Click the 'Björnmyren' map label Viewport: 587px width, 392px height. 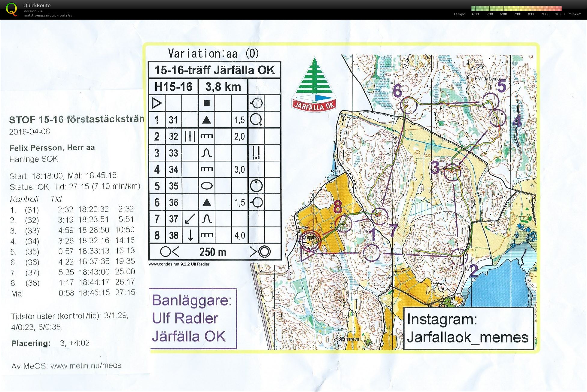(x=348, y=339)
